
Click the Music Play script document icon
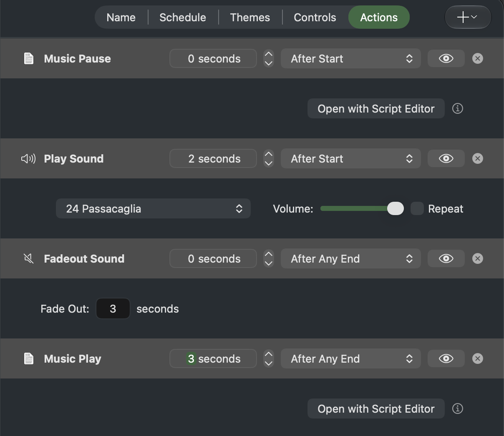(x=29, y=358)
